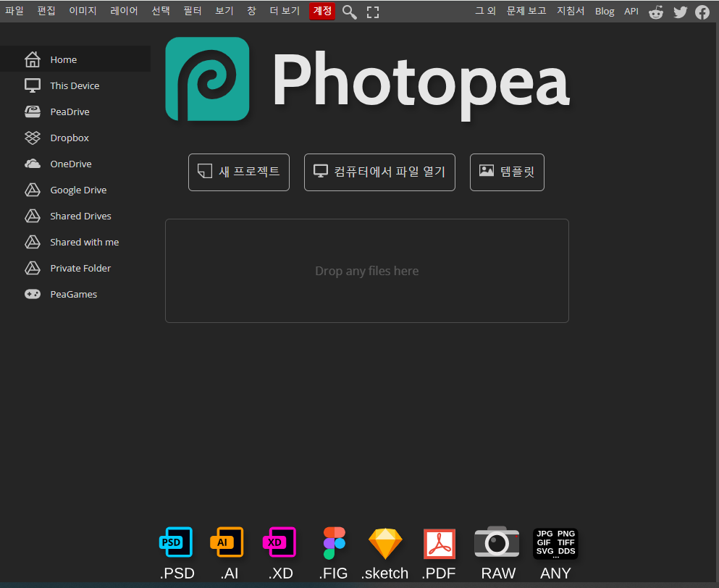Open the 창 menu
This screenshot has width=719, height=588.
tap(251, 11)
